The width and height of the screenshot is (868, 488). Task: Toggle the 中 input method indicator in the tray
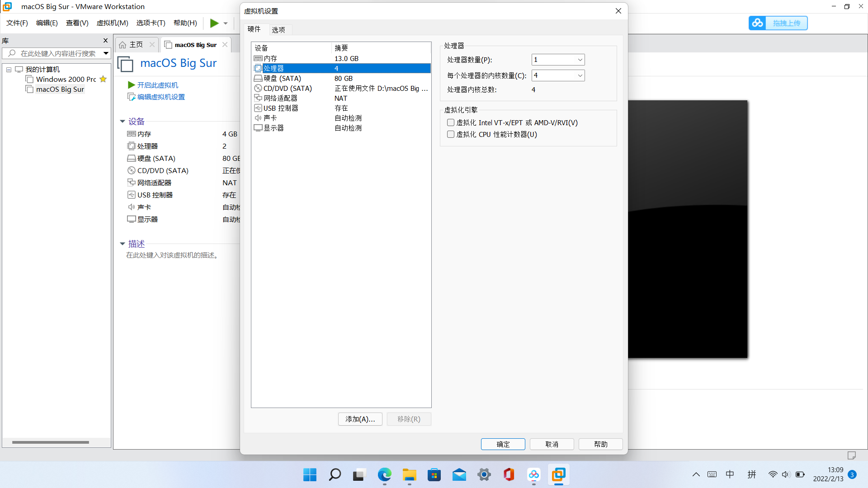pyautogui.click(x=730, y=474)
